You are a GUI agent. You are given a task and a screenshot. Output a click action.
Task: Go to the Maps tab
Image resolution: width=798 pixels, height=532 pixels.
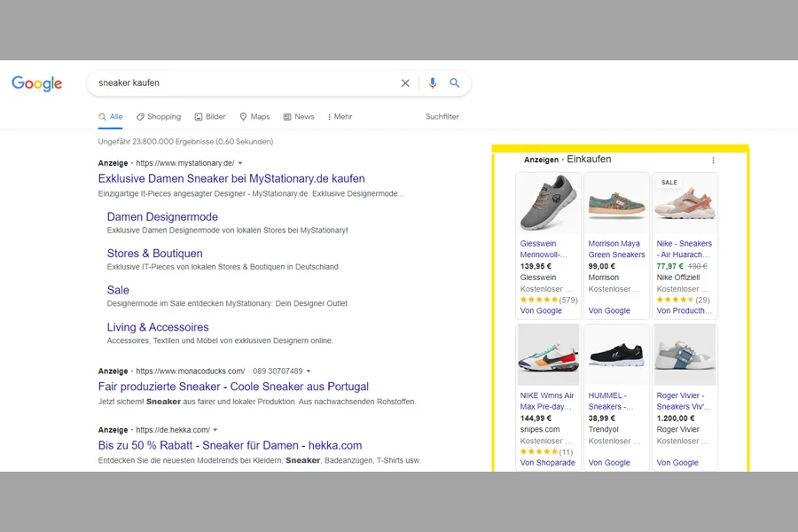point(254,116)
